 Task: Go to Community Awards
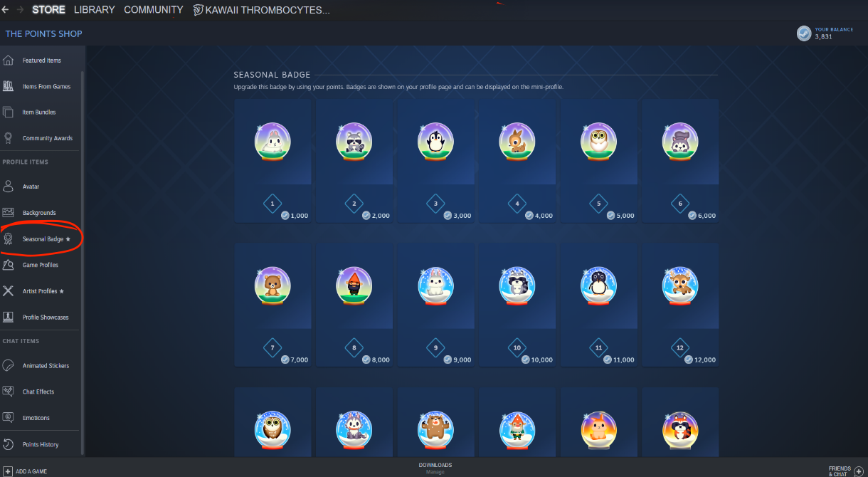[48, 138]
